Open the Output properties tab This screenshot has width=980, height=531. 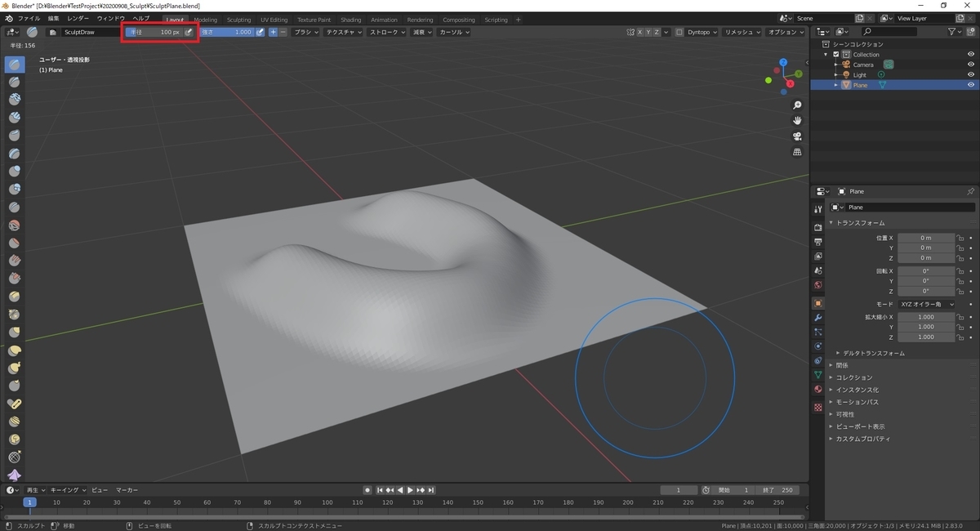point(818,242)
